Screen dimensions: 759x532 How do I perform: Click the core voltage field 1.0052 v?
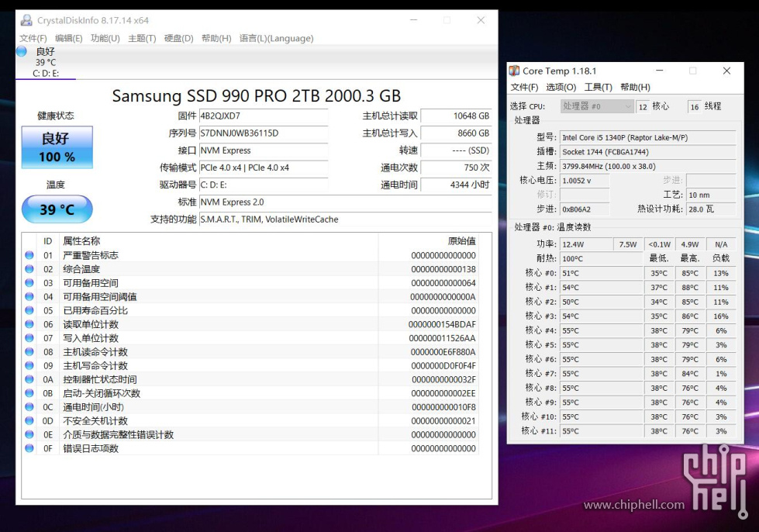[x=585, y=181]
